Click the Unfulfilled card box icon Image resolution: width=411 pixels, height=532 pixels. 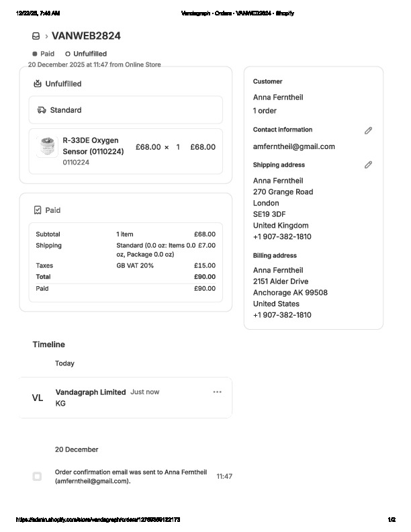38,84
